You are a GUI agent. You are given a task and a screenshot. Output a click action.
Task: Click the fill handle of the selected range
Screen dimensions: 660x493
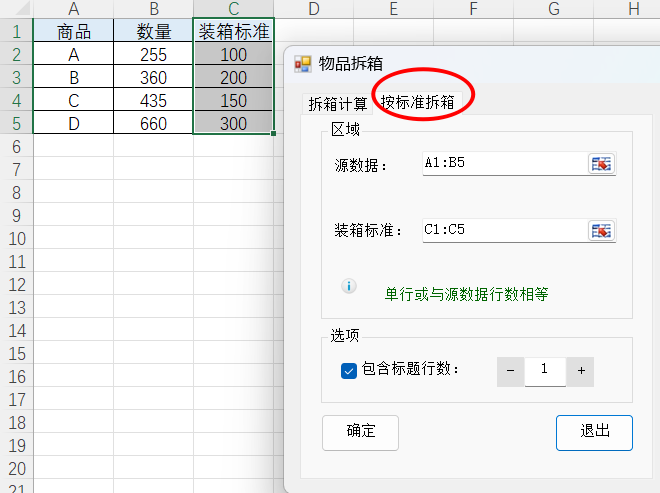click(274, 133)
